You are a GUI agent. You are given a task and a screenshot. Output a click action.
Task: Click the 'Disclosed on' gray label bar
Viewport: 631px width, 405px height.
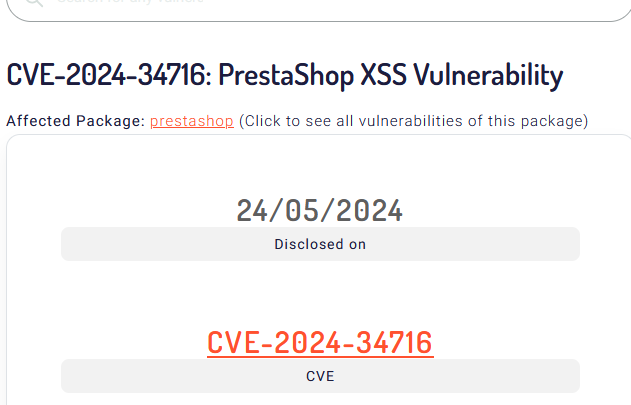tap(320, 244)
